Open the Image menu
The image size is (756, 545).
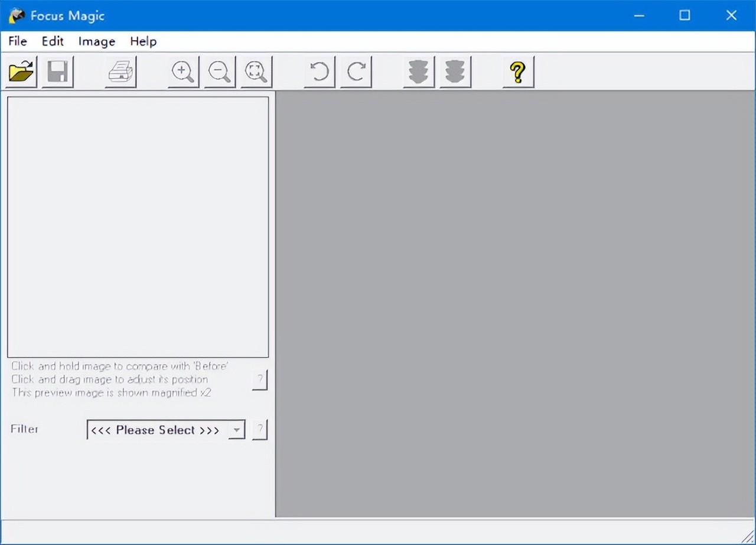[97, 41]
